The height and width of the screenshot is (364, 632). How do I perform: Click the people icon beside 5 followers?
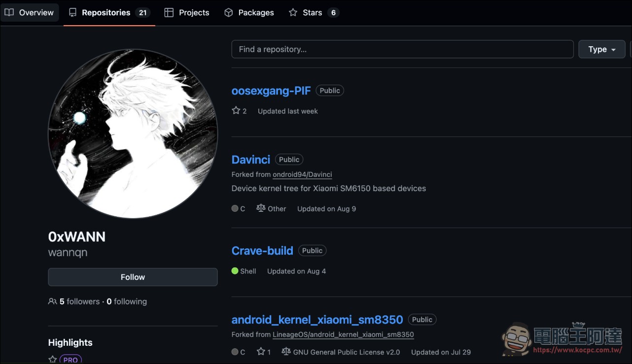pos(52,301)
